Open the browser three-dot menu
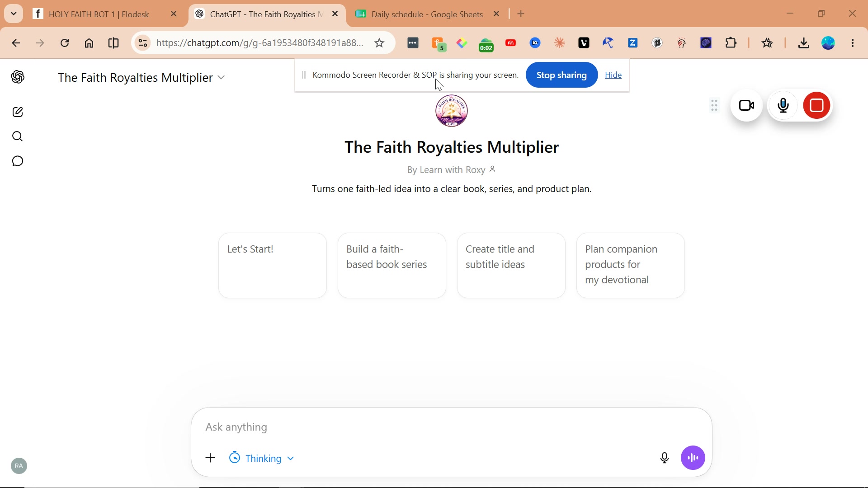The height and width of the screenshot is (488, 868). point(854,43)
